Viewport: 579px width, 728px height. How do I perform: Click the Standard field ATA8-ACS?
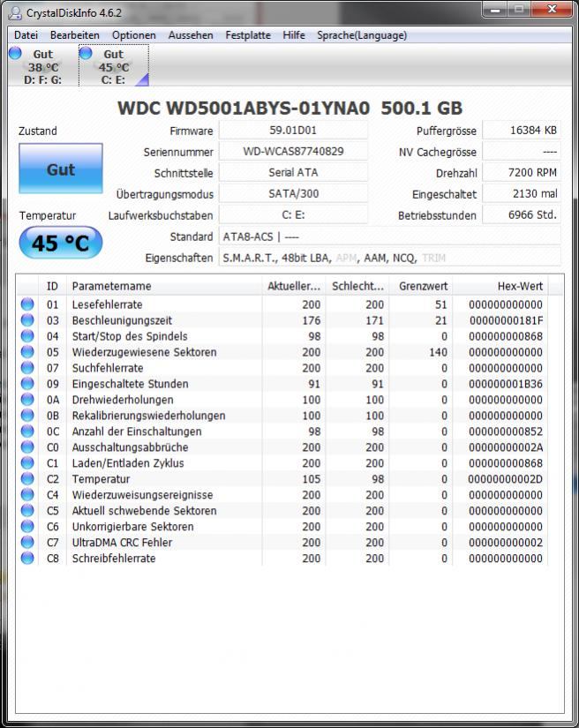coord(389,236)
